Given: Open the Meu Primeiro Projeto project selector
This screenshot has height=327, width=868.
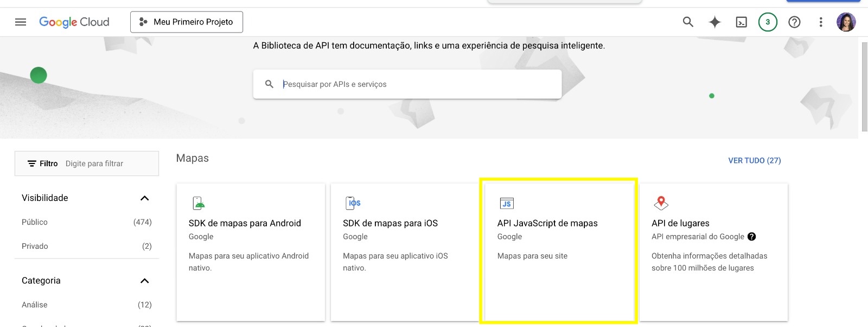Looking at the screenshot, I should click(x=187, y=22).
